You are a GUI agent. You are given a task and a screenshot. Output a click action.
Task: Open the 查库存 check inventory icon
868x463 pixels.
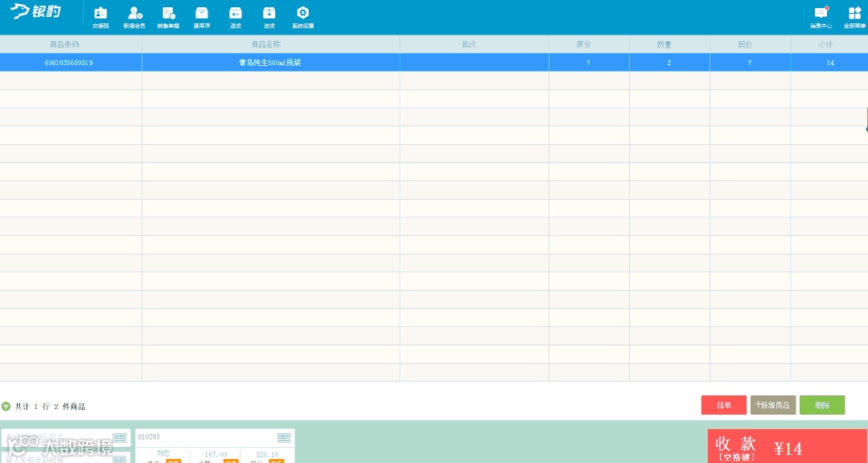point(202,17)
